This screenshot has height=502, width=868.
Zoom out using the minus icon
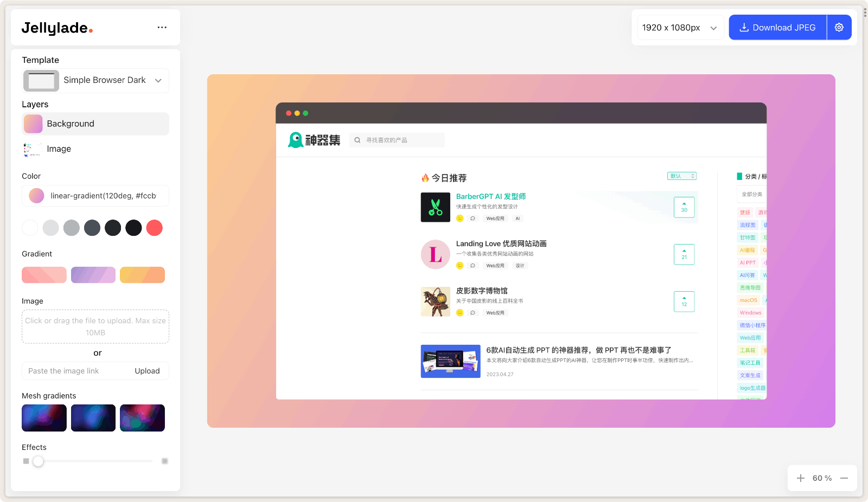[844, 478]
